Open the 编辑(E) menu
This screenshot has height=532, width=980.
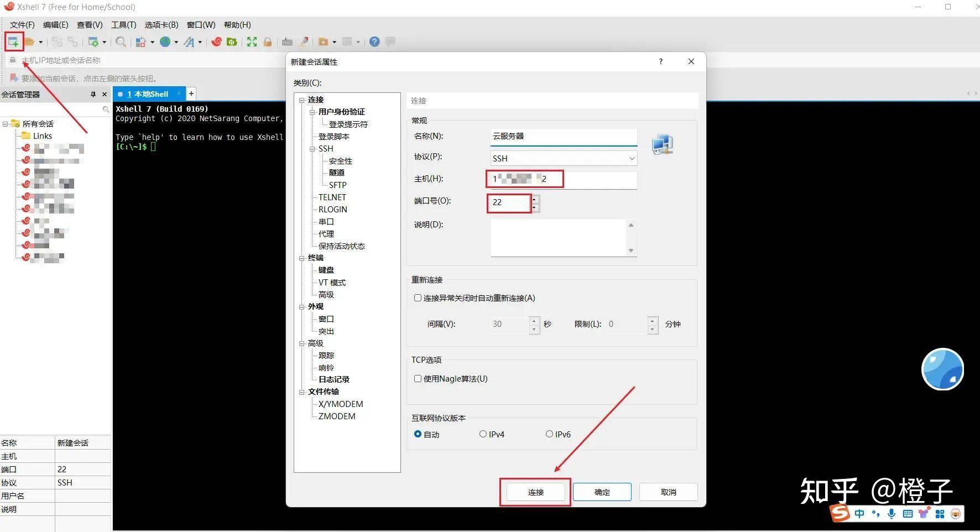(x=55, y=25)
